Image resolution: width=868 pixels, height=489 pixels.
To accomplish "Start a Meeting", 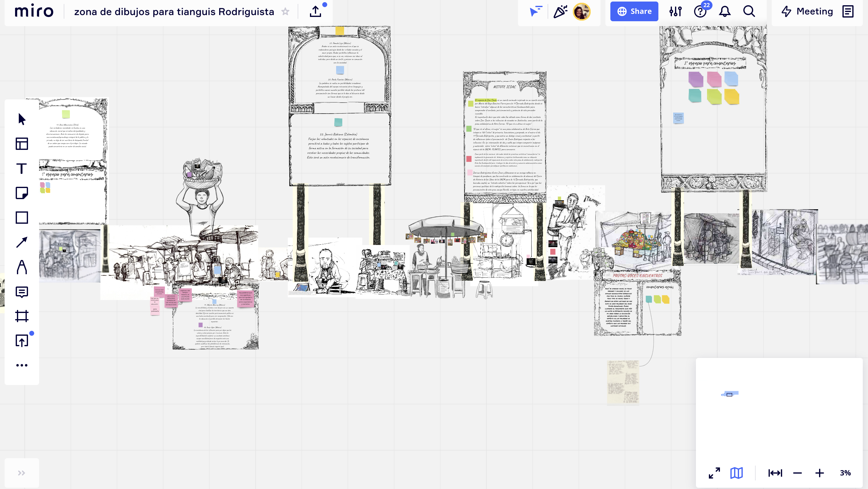I will 807,11.
